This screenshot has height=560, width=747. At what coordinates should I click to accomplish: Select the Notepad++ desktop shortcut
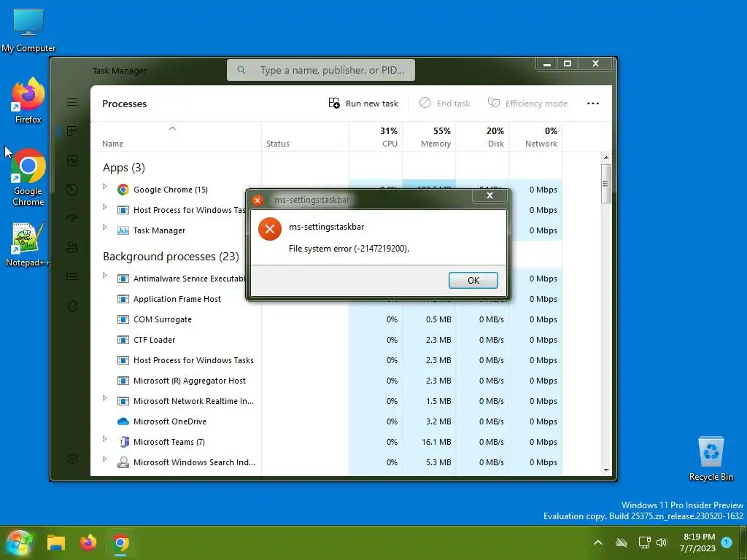[x=28, y=244]
